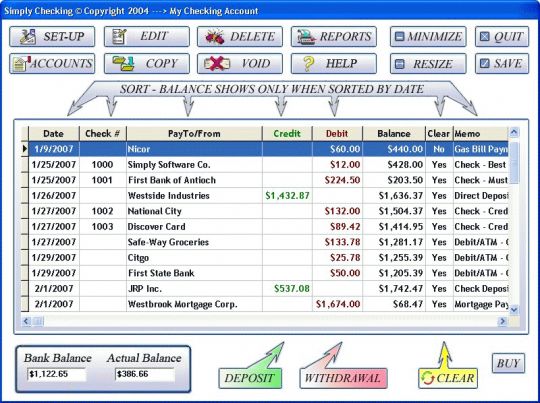Click the VOID crossed-out check icon

[217, 64]
